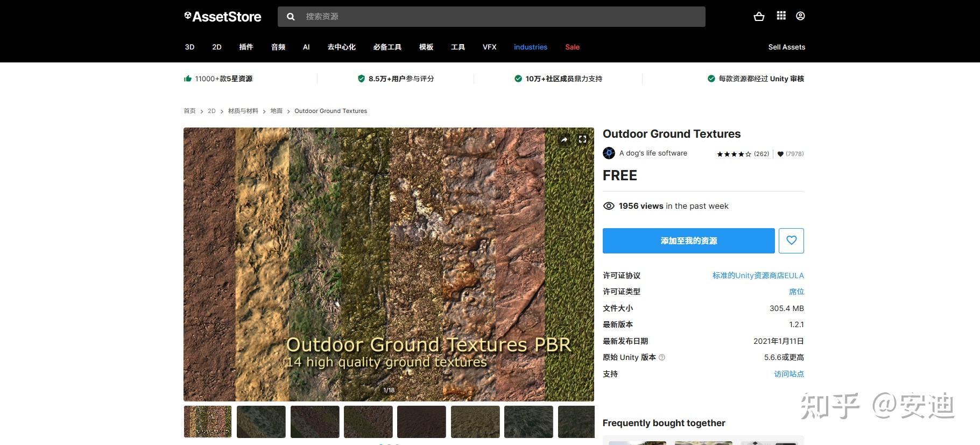Click the search magnifier icon
This screenshot has height=445, width=980.
[291, 17]
